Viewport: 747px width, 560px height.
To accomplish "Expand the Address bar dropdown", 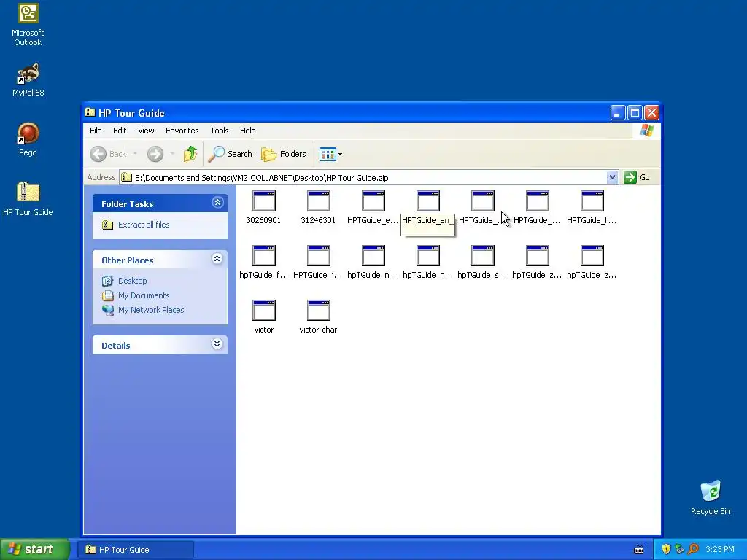I will (612, 177).
